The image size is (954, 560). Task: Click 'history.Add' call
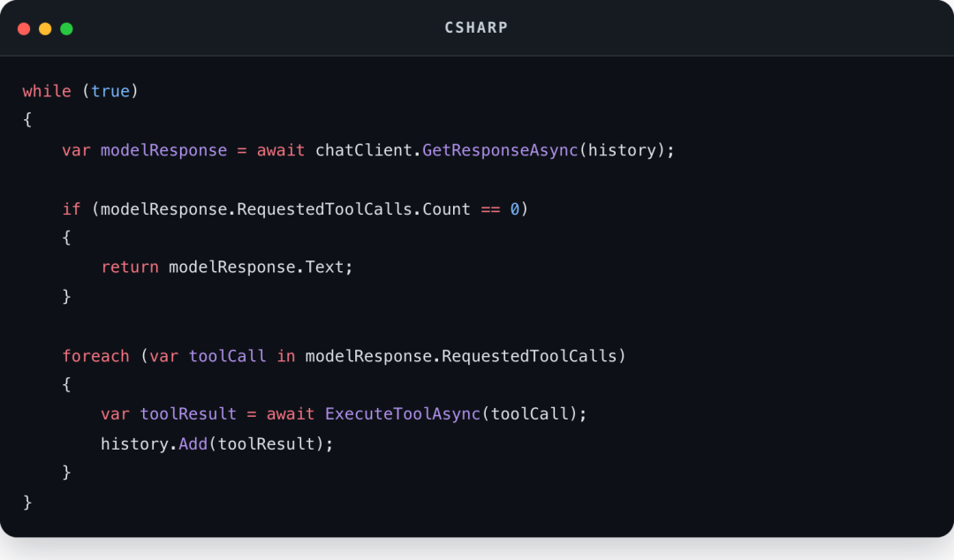pyautogui.click(x=154, y=444)
